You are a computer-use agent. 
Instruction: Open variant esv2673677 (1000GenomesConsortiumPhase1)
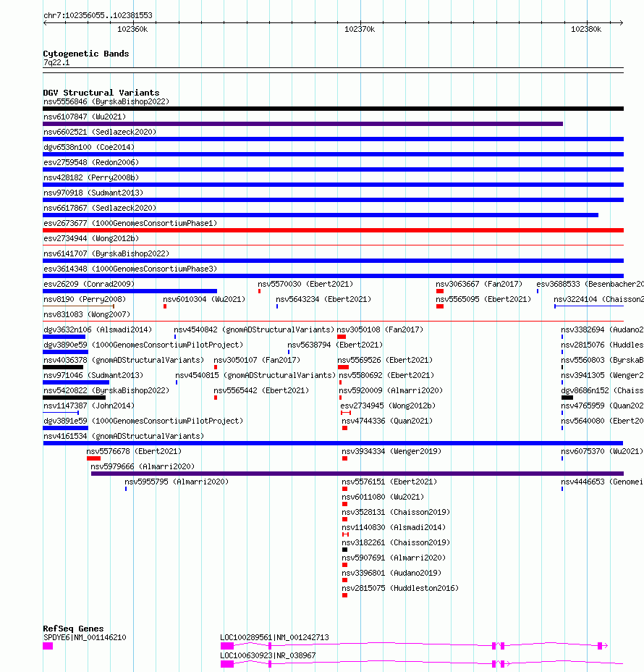[x=130, y=223]
